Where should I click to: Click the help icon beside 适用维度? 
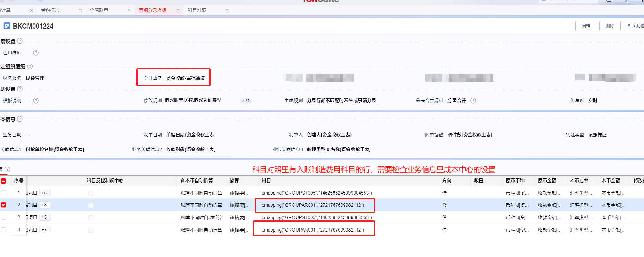[x=36, y=53]
